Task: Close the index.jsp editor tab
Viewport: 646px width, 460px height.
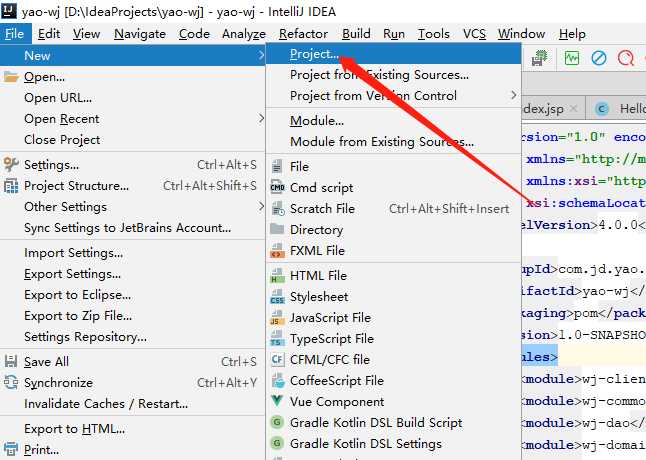Action: point(573,109)
